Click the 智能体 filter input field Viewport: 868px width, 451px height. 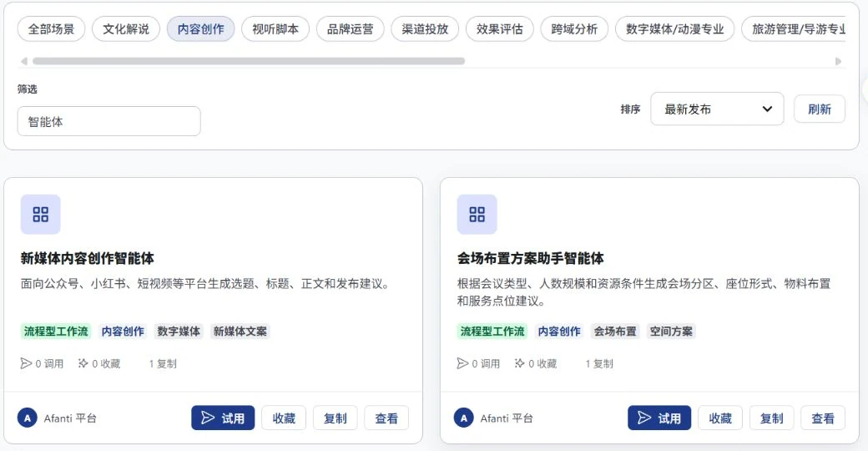tap(109, 121)
